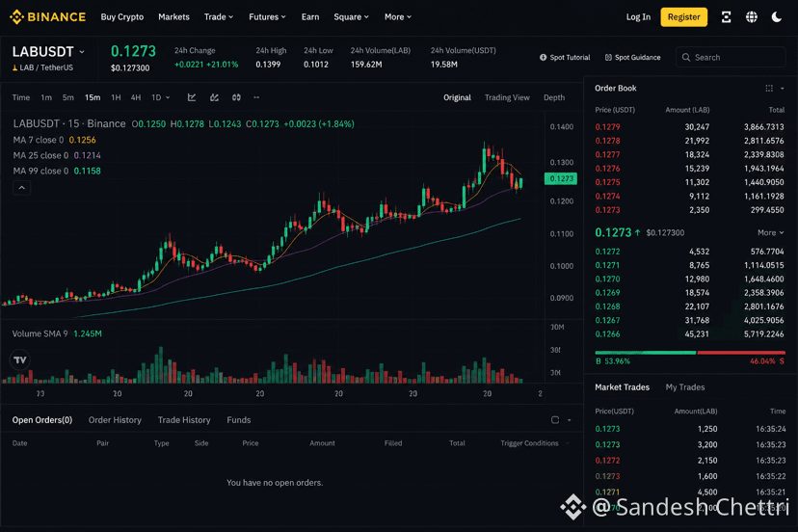Click the Log In button
Viewport: 798px width, 532px height.
click(x=638, y=16)
